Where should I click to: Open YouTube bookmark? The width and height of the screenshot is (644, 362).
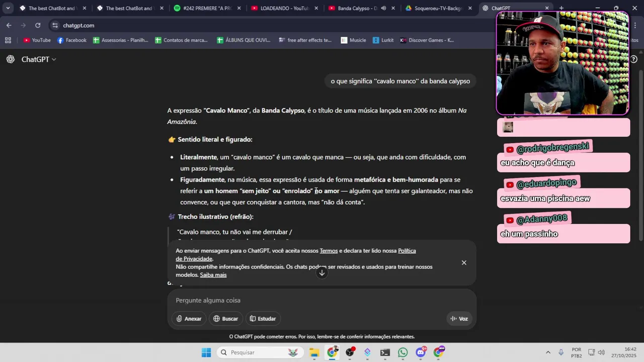[37, 40]
